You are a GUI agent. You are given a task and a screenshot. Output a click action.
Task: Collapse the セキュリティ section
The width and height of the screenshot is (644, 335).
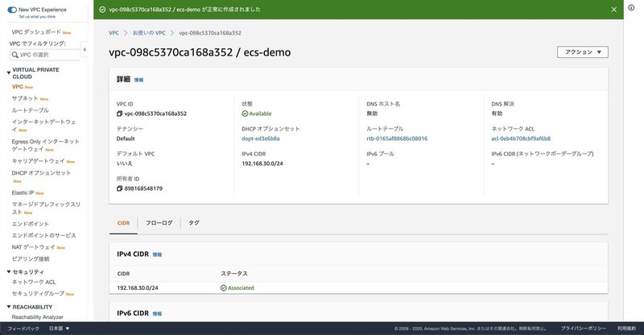(x=9, y=271)
